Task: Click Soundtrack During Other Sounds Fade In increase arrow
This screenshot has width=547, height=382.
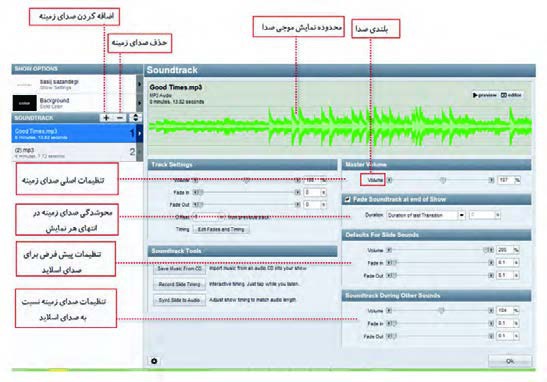Action: point(491,324)
